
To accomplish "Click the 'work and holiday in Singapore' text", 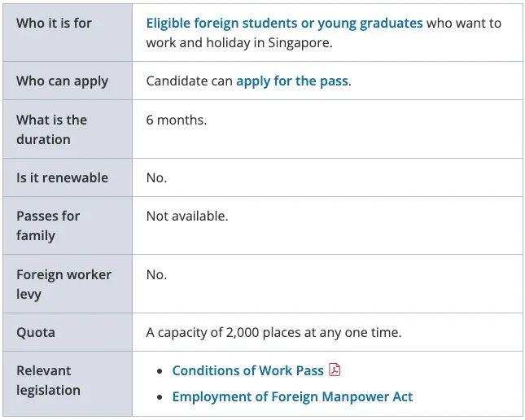I will tap(239, 42).
